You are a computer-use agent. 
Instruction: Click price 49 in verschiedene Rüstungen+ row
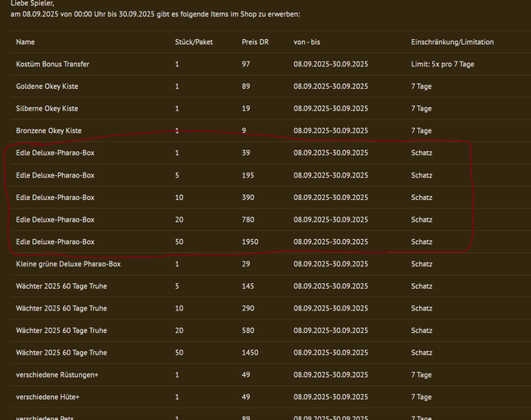click(x=246, y=375)
